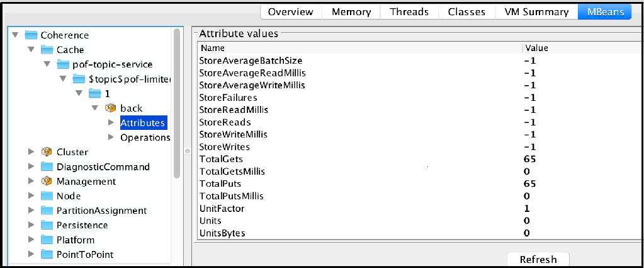This screenshot has height=268, width=644.
Task: Click the Coherence folder icon
Action: pyautogui.click(x=31, y=35)
